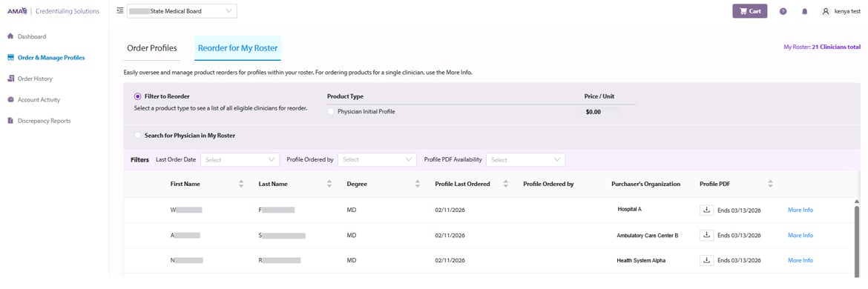Click the Order & Manage Profiles icon

point(10,58)
